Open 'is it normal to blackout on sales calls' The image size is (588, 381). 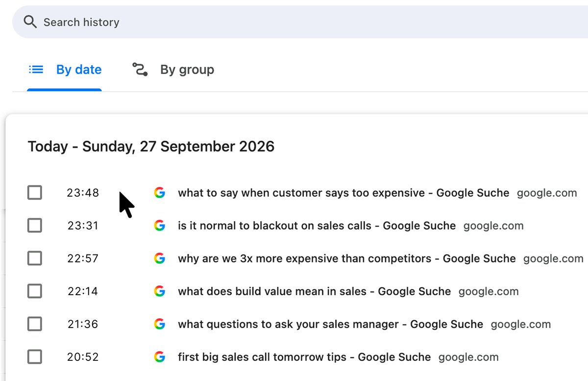click(317, 226)
